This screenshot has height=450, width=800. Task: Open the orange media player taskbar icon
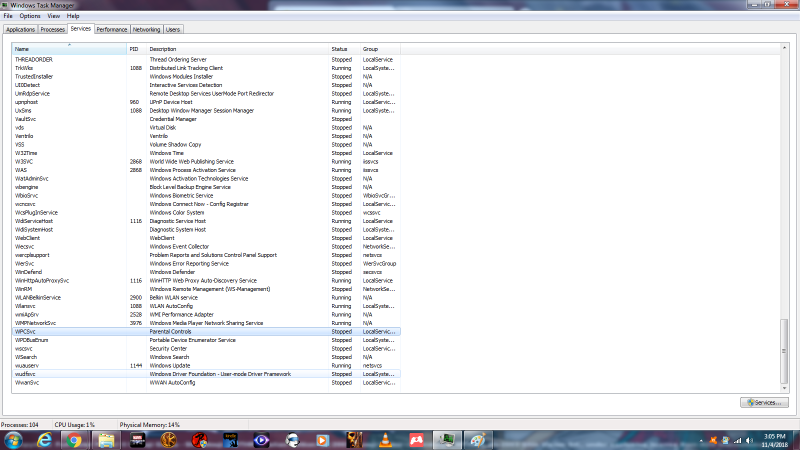(x=322, y=440)
